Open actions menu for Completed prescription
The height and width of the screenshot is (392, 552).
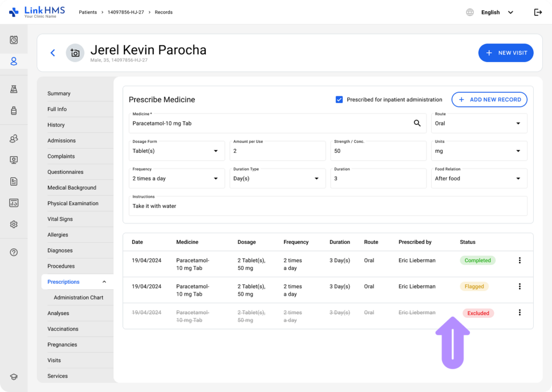[520, 261]
